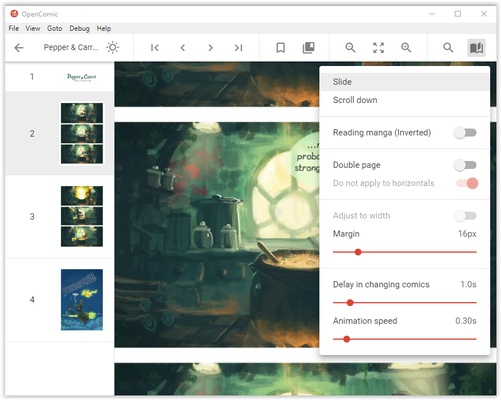Screen dimensions: 501x400
Task: Enable Reading manga (Inverted) toggle
Action: [x=465, y=133]
